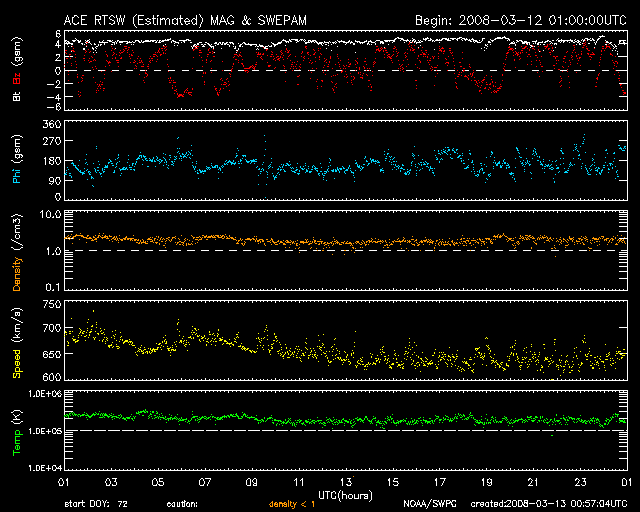Click the hour 23 tick label

pyautogui.click(x=579, y=484)
